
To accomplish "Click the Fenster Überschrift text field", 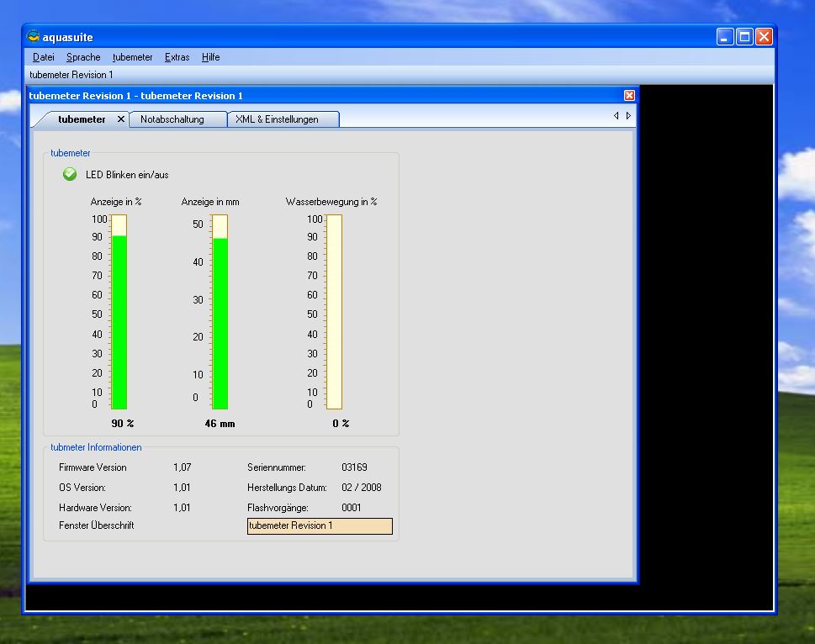I will 320,526.
